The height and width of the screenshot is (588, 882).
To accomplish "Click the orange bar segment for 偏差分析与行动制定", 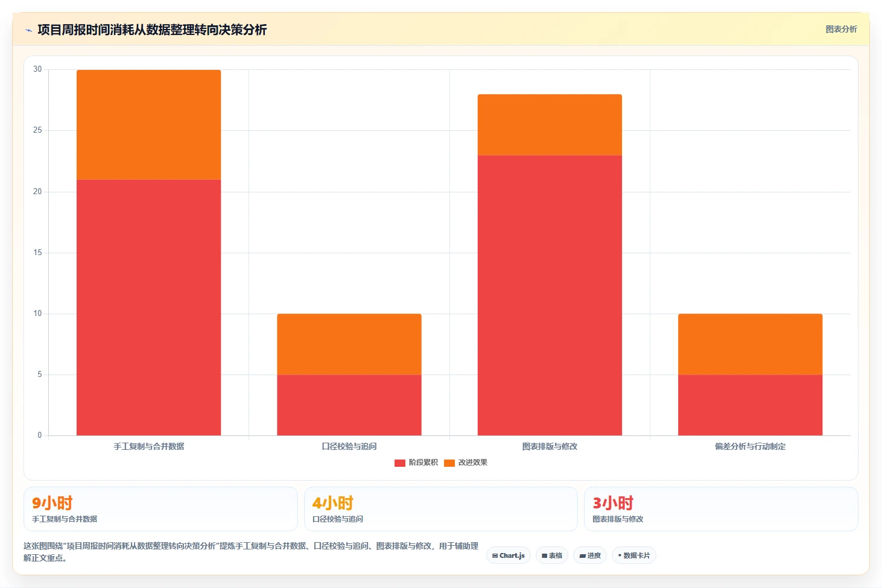I will point(750,344).
